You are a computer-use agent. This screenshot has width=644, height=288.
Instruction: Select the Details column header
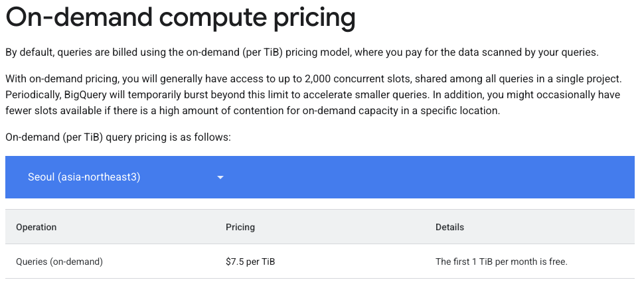pos(449,228)
